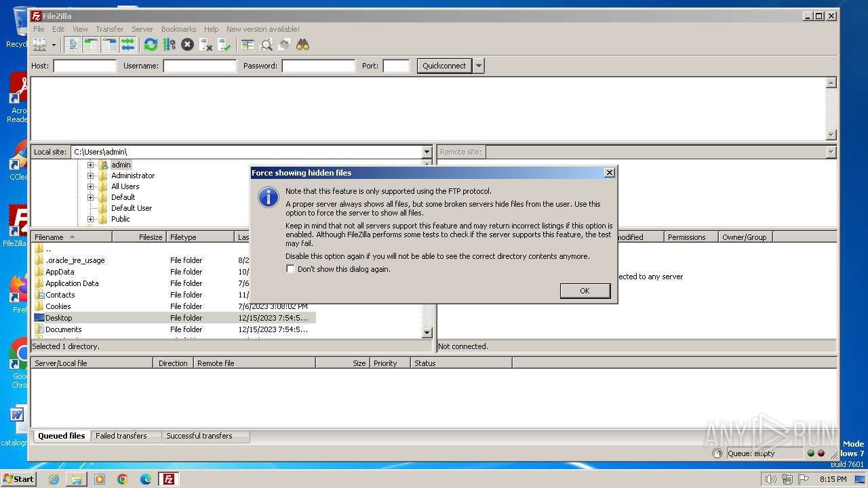
Task: Open the Quickconnect history dropdown
Action: pyautogui.click(x=479, y=66)
